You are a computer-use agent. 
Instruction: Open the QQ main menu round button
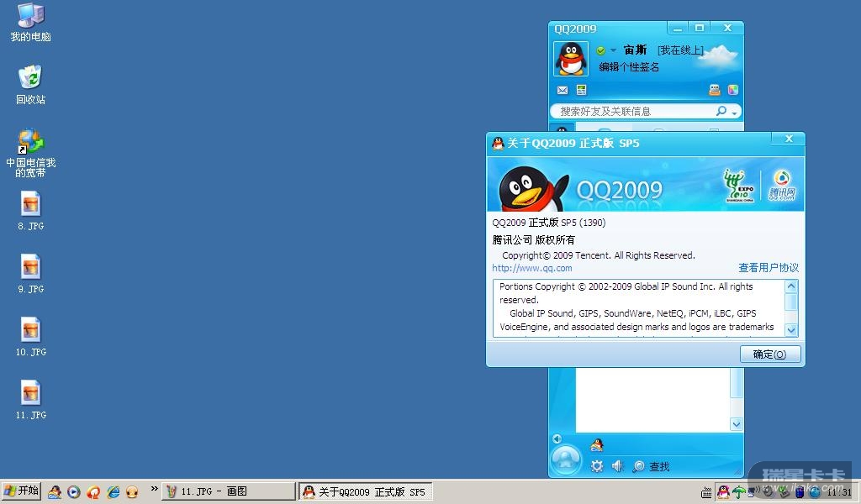click(566, 459)
